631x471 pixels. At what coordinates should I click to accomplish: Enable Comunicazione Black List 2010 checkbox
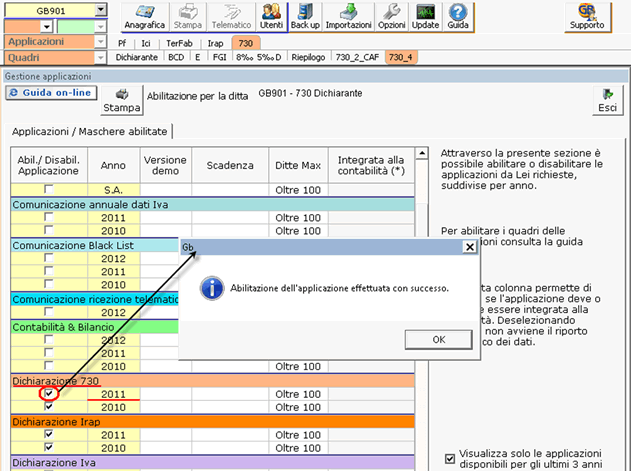[49, 284]
